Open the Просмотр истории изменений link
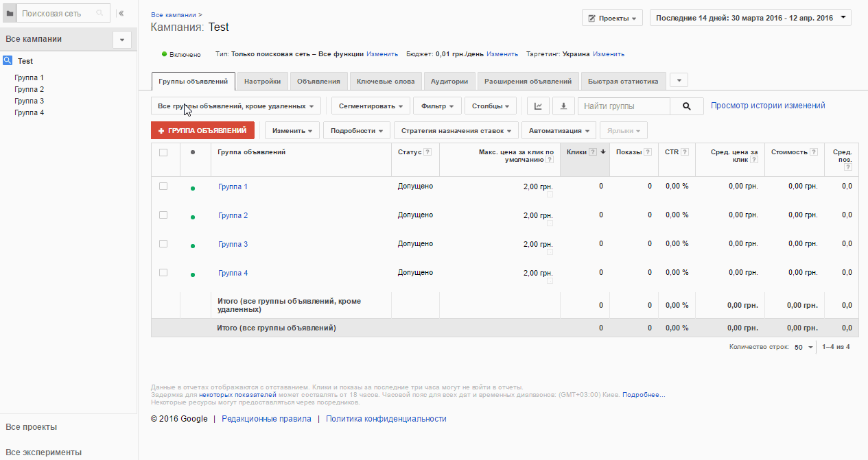Image resolution: width=868 pixels, height=460 pixels. pos(768,106)
